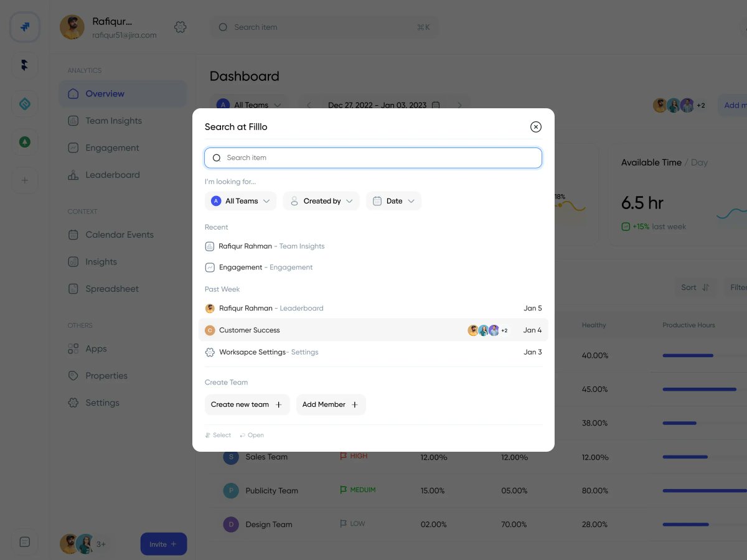
Task: Open Rafiqur Rahman – Leaderboard result
Action: [373, 308]
